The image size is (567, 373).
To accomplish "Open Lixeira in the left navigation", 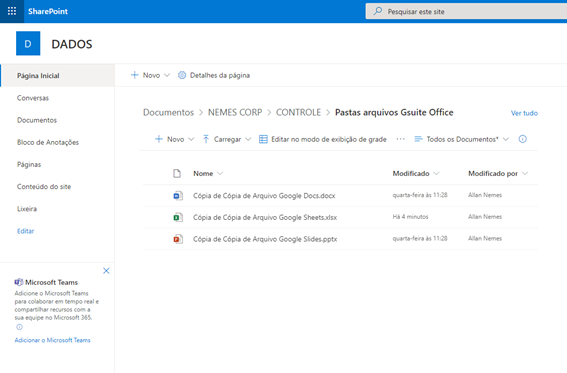I will coord(27,209).
